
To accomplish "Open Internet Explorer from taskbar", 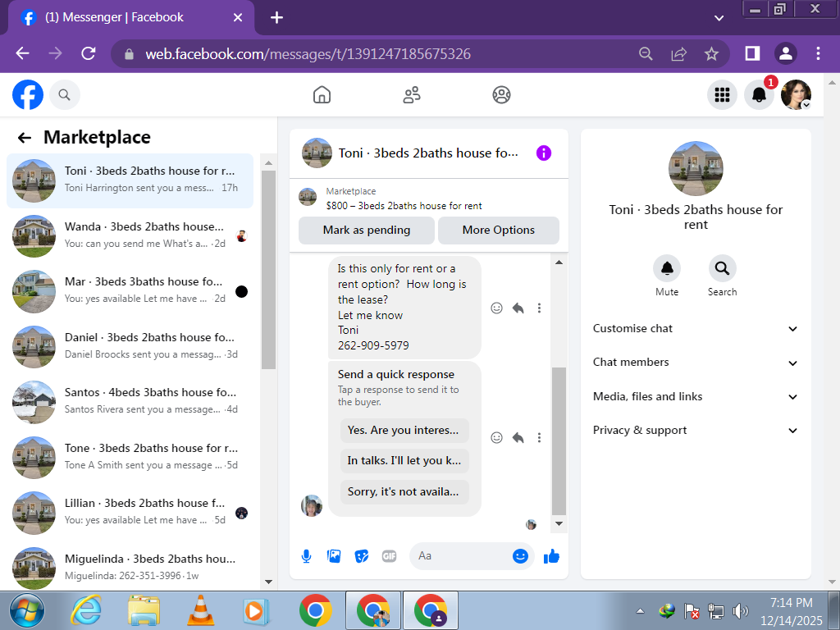I will (86, 610).
